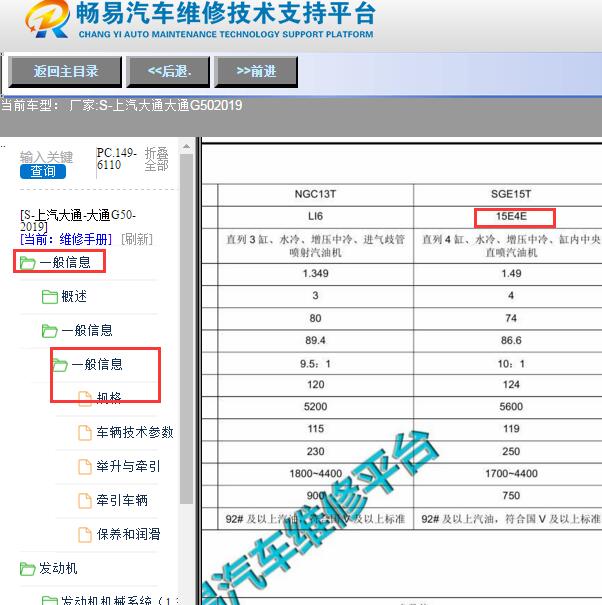Click the 保养和润滑 document icon
602x605 pixels.
click(x=85, y=534)
